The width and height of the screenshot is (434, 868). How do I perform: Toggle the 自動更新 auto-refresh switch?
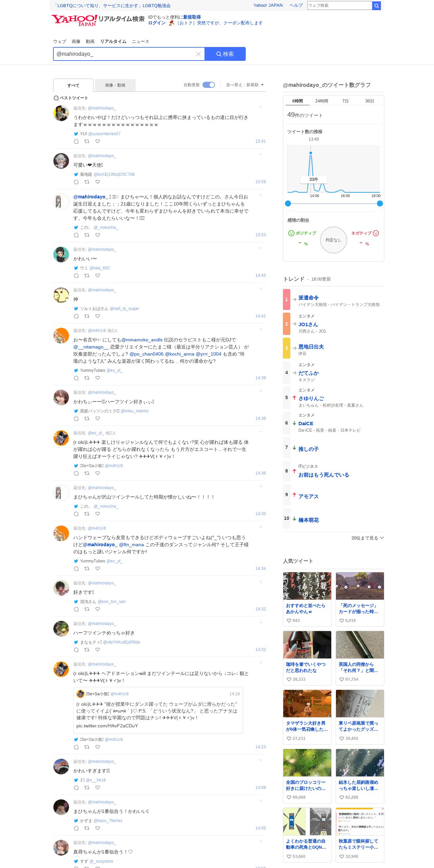pyautogui.click(x=209, y=85)
